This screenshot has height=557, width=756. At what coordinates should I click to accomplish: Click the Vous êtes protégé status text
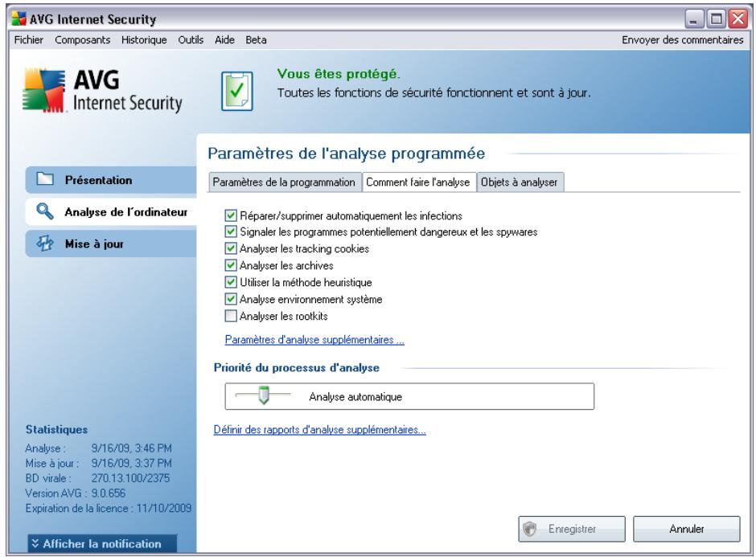[339, 74]
